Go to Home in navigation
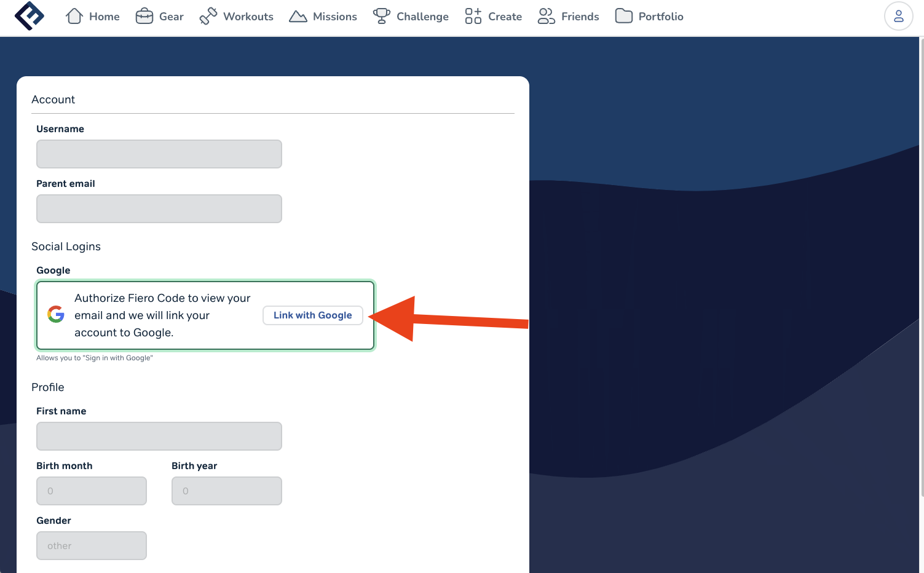The width and height of the screenshot is (924, 573). coord(93,16)
